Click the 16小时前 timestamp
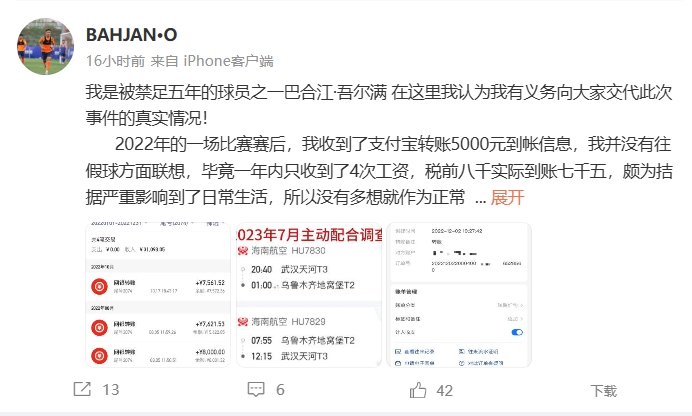The image size is (692, 416). pyautogui.click(x=115, y=61)
